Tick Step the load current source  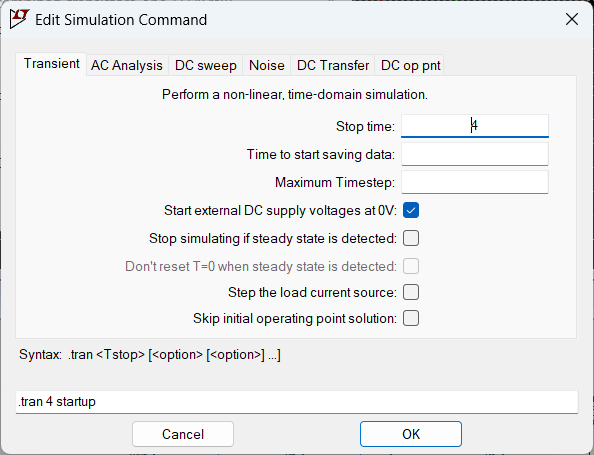[411, 292]
